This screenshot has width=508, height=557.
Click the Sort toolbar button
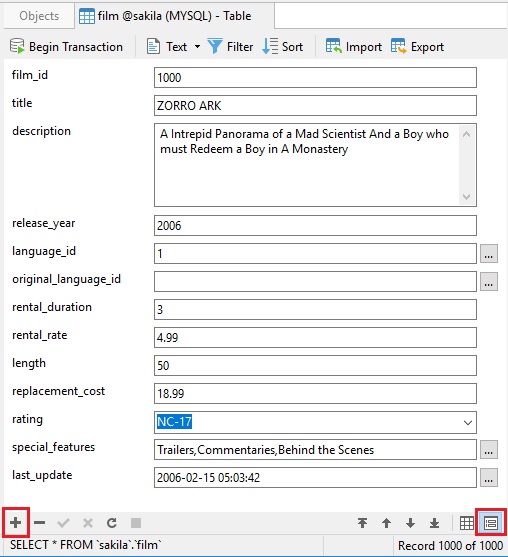click(283, 47)
